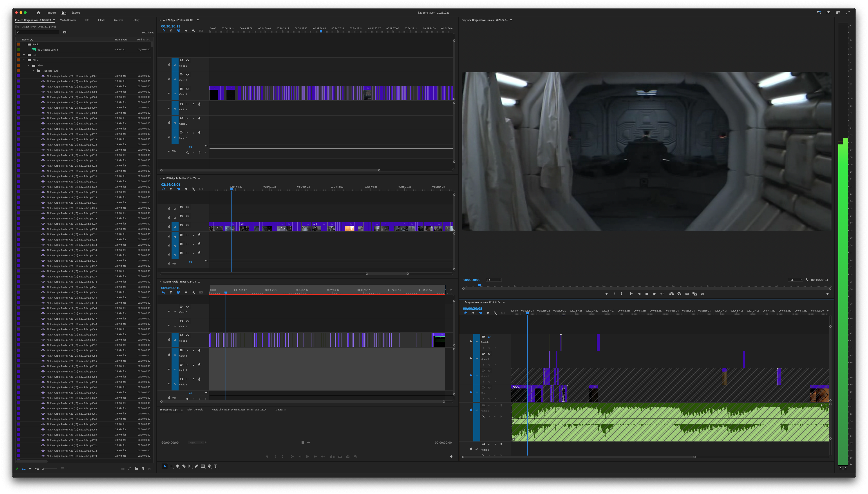868x494 pixels.
Task: Open the Effects tab
Action: [x=102, y=20]
